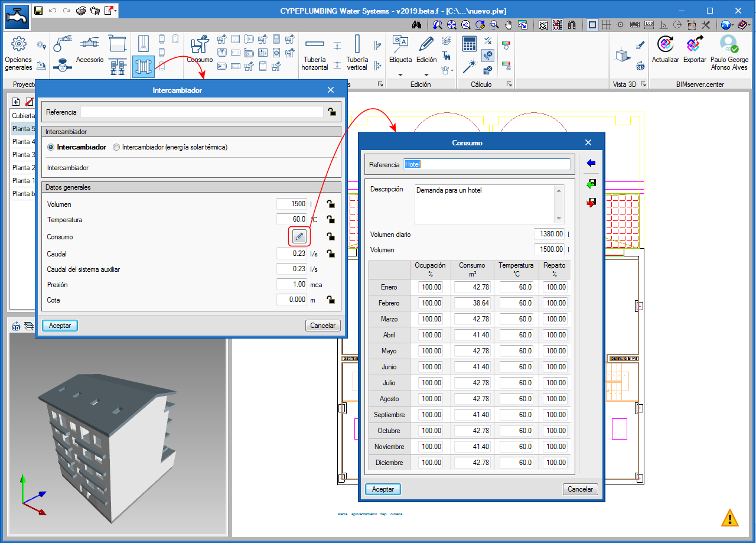Viewport: 756px width, 543px height.
Task: Select the water heater boiler icon
Action: point(144,44)
